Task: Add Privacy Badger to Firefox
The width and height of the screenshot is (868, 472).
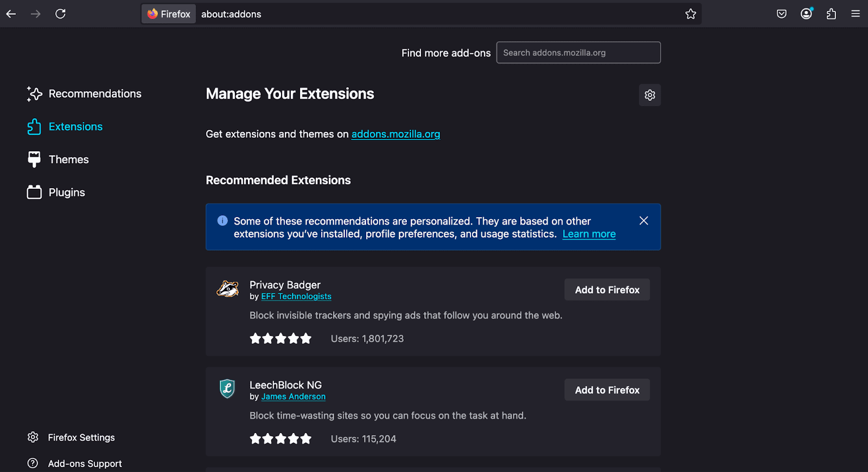Action: point(607,290)
